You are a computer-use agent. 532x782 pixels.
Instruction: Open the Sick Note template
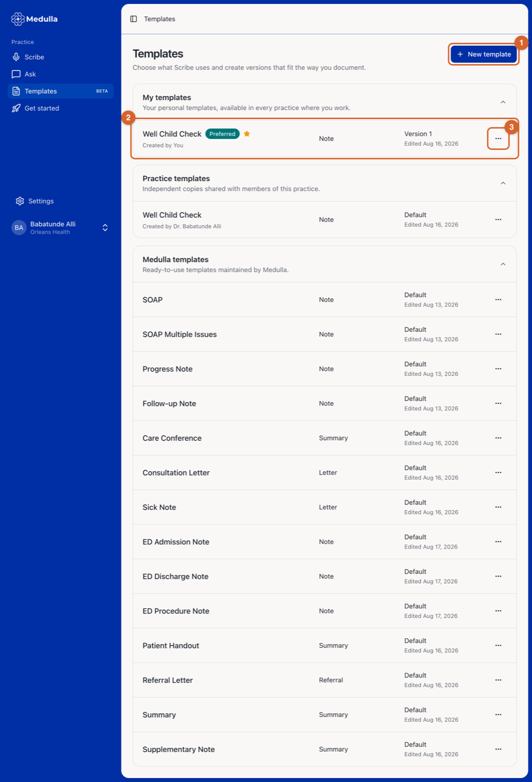click(x=324, y=508)
